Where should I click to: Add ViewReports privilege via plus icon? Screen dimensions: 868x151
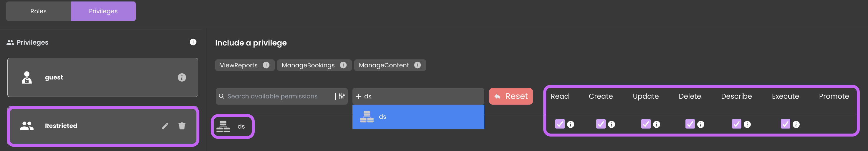pyautogui.click(x=266, y=65)
